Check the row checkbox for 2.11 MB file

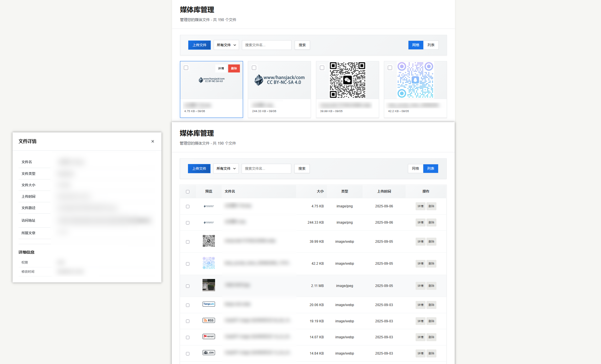[x=188, y=286]
